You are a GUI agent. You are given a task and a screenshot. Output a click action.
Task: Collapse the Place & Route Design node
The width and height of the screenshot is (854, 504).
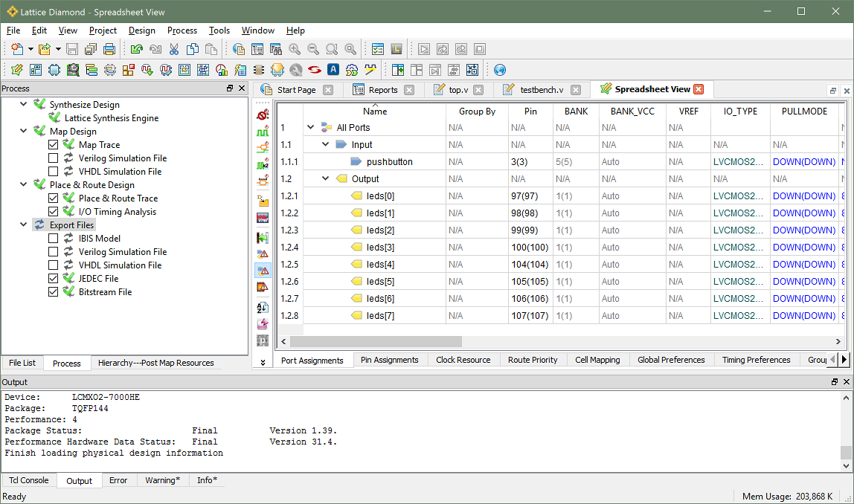(x=23, y=184)
